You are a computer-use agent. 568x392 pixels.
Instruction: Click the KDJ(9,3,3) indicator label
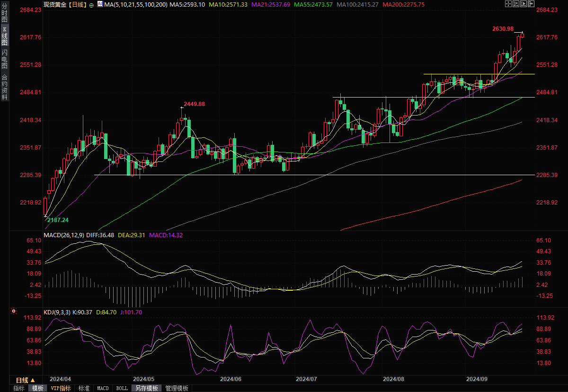pos(57,312)
